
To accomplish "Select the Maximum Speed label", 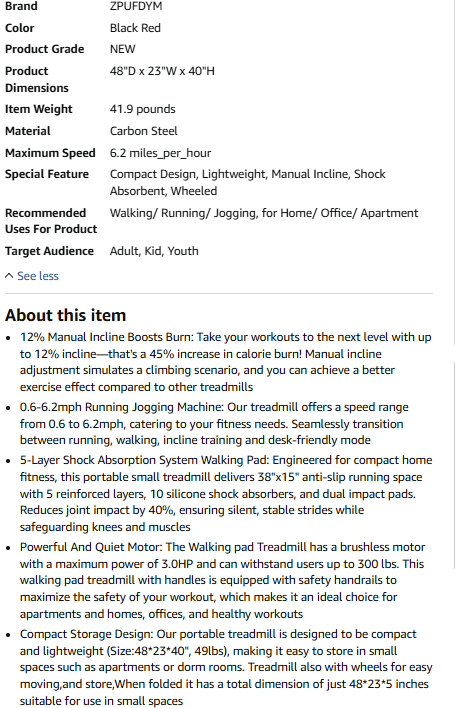I will point(50,153).
